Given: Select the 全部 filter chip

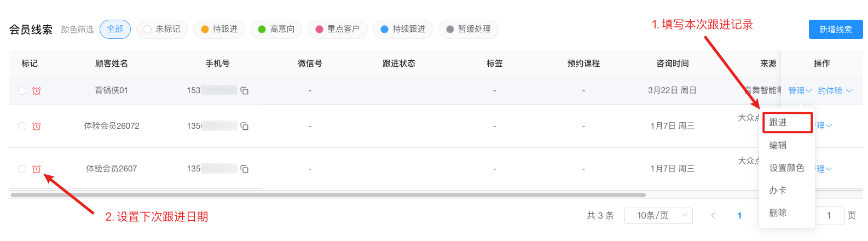Looking at the screenshot, I should tap(115, 30).
